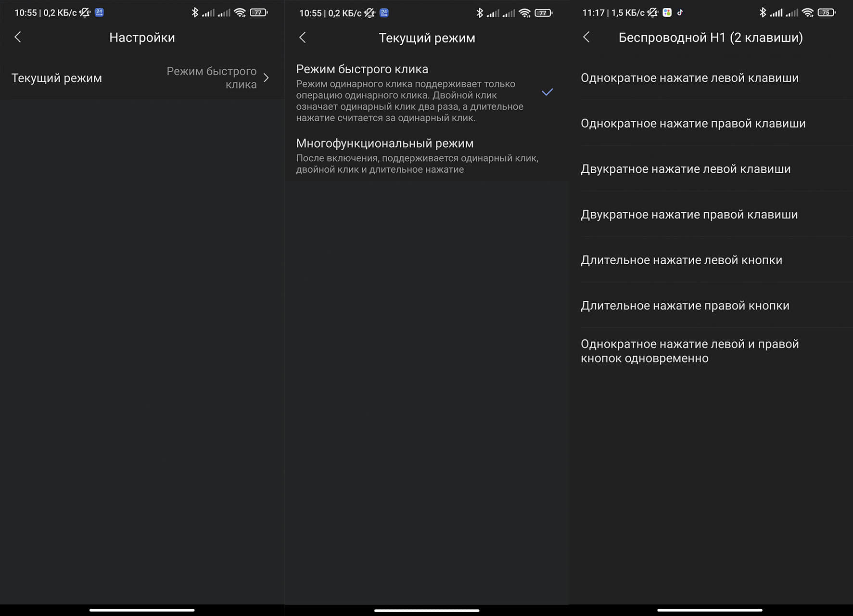Viewport: 853px width, 616px height.
Task: Tap home gesture bar on right screen
Action: (x=710, y=610)
